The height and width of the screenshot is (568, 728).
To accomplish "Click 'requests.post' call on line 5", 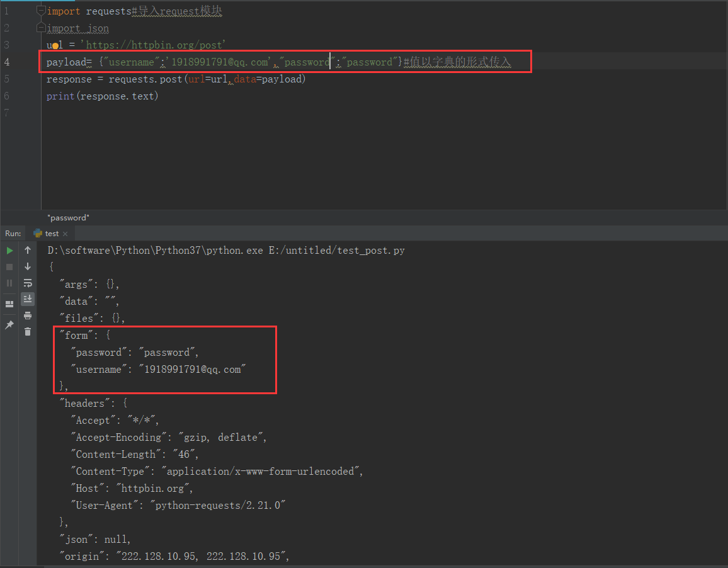I will tap(145, 79).
